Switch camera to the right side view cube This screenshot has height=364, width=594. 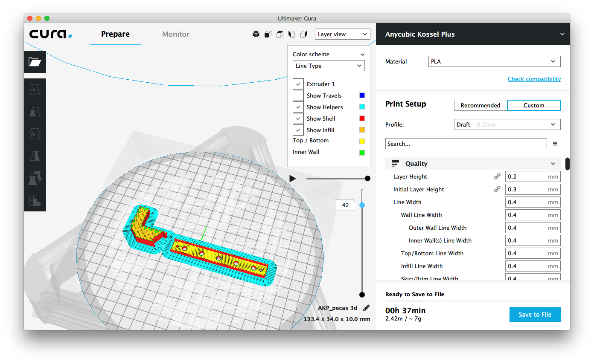pos(304,34)
